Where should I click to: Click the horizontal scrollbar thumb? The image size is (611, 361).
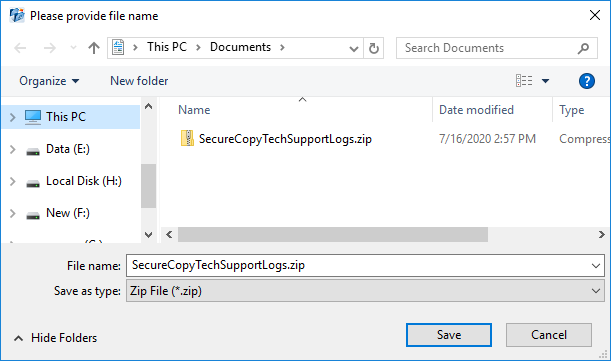pos(333,235)
